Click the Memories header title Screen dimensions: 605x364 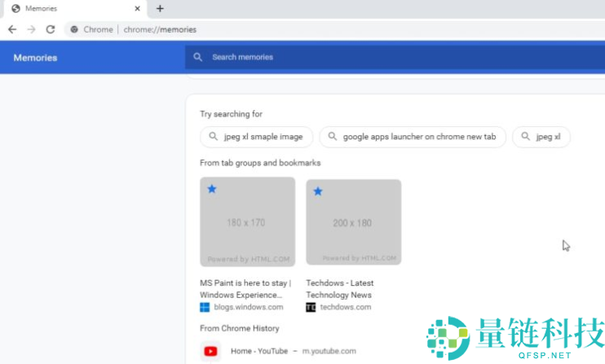35,58
